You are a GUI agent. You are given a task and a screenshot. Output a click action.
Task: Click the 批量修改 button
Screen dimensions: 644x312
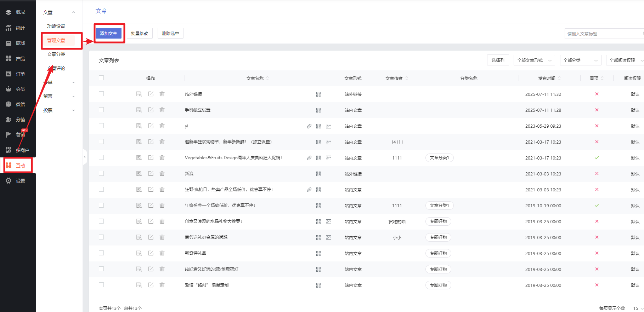[x=140, y=33]
